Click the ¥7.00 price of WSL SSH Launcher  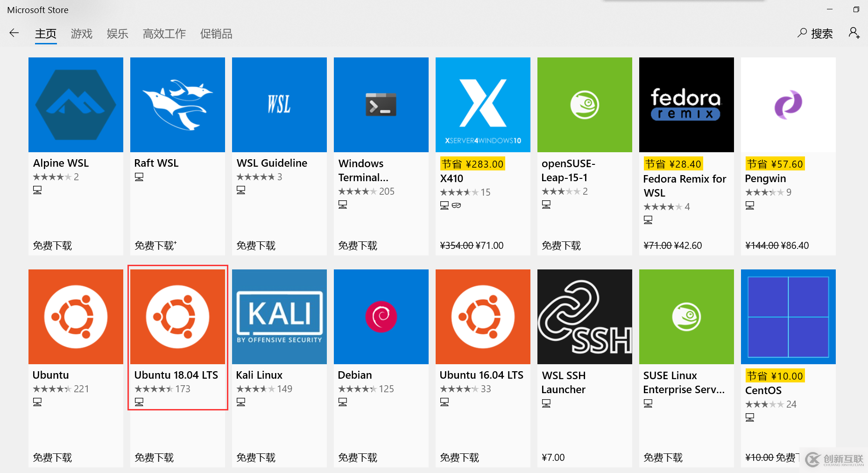(x=553, y=458)
